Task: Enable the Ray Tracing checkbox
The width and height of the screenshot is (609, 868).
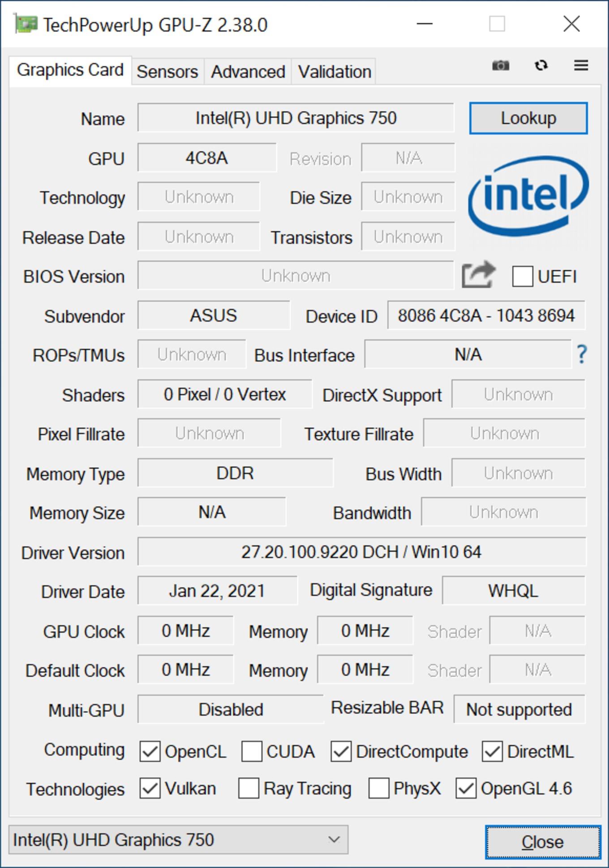Action: pyautogui.click(x=249, y=788)
